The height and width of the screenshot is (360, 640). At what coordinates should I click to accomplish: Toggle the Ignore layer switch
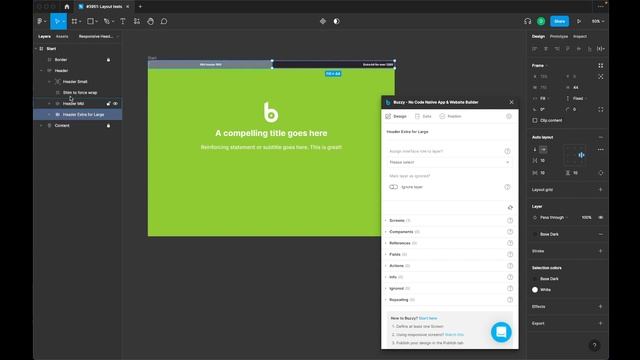[393, 187]
